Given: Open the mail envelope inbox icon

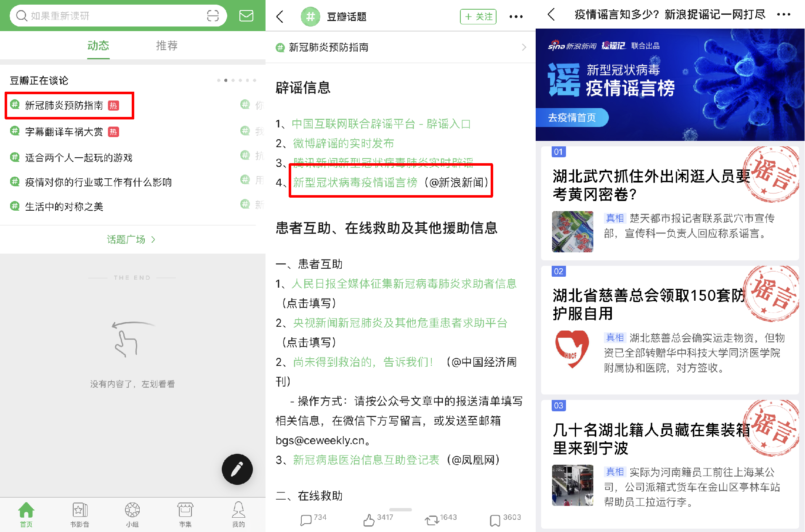Looking at the screenshot, I should (x=246, y=16).
